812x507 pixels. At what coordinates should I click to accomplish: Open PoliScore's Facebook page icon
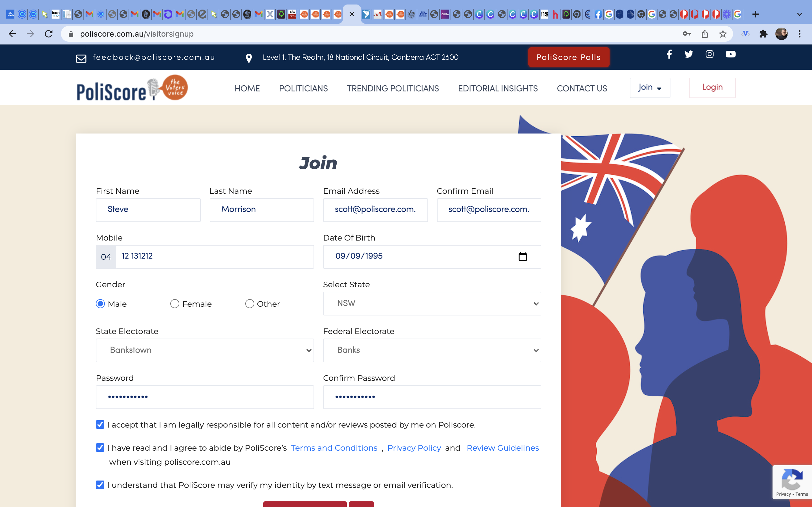pyautogui.click(x=669, y=54)
